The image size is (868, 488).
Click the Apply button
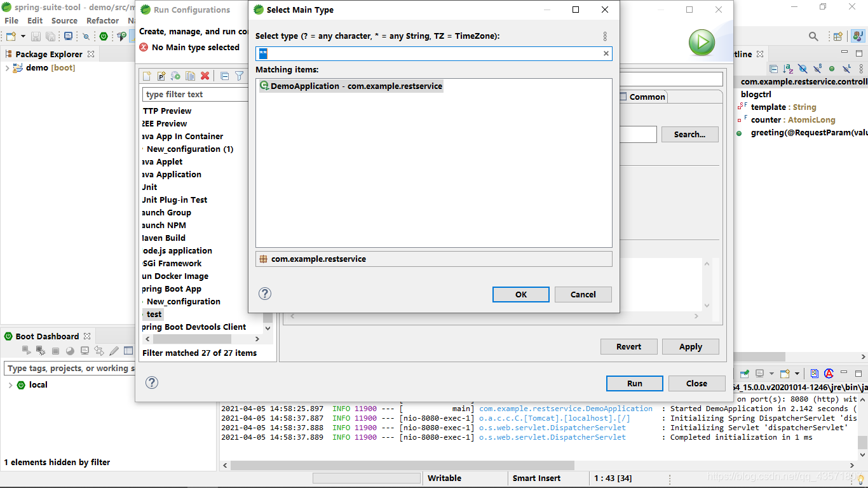tap(691, 346)
